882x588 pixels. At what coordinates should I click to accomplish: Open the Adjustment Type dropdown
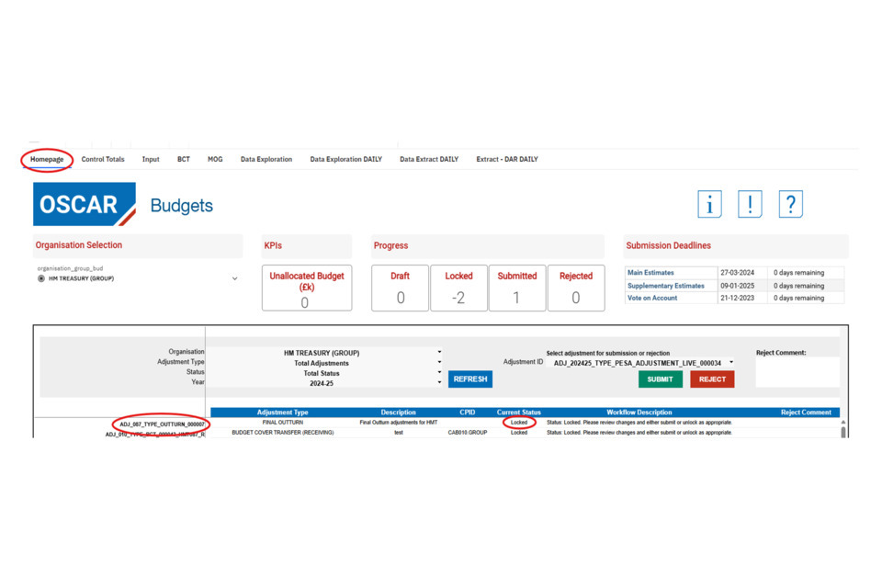[x=439, y=363]
